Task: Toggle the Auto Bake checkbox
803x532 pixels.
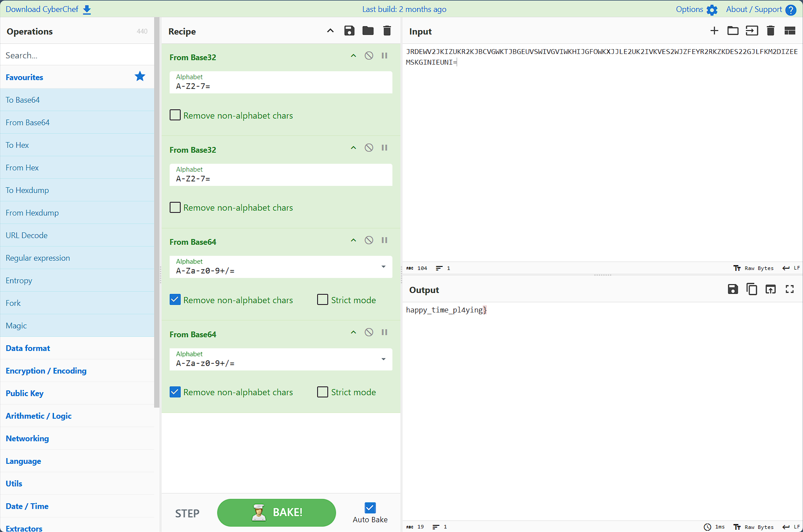Action: tap(370, 508)
